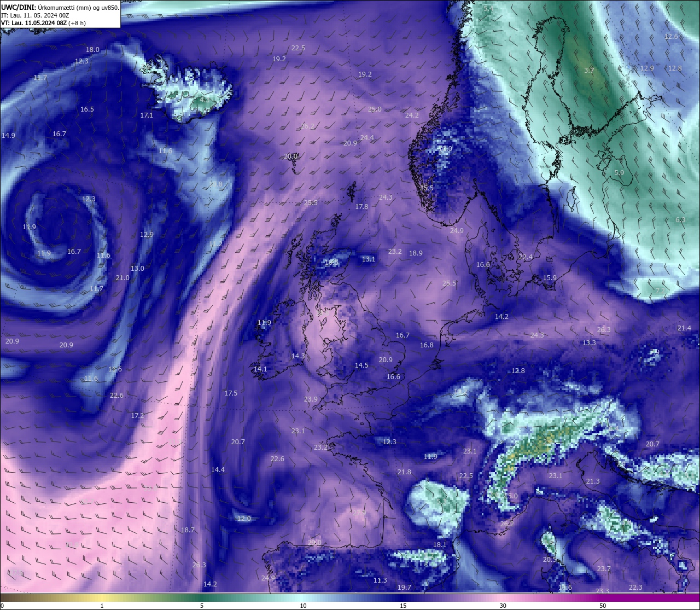The image size is (700, 610).
Task: Click the '10' tick on the color scale
Action: click(303, 606)
